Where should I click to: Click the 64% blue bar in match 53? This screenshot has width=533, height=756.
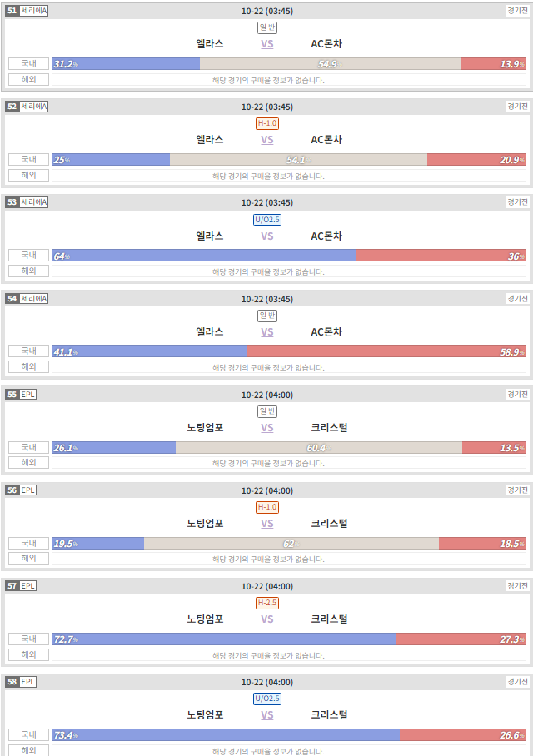[x=203, y=256]
